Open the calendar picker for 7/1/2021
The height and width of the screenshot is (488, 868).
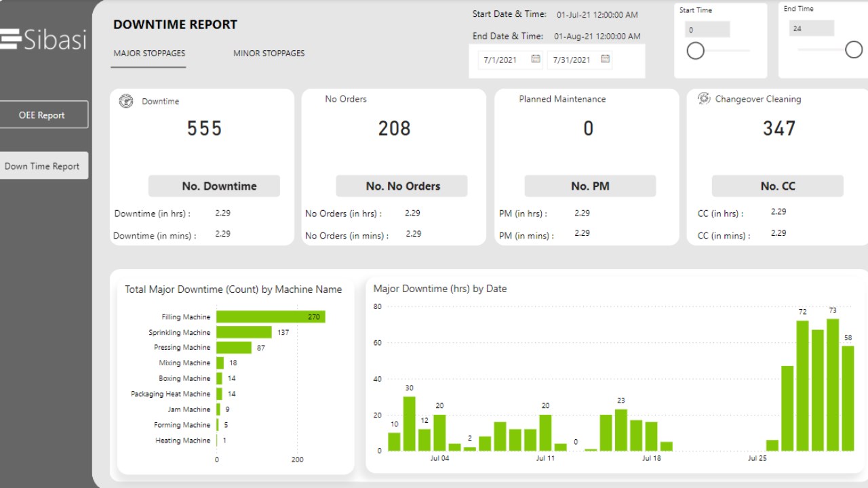pyautogui.click(x=536, y=59)
